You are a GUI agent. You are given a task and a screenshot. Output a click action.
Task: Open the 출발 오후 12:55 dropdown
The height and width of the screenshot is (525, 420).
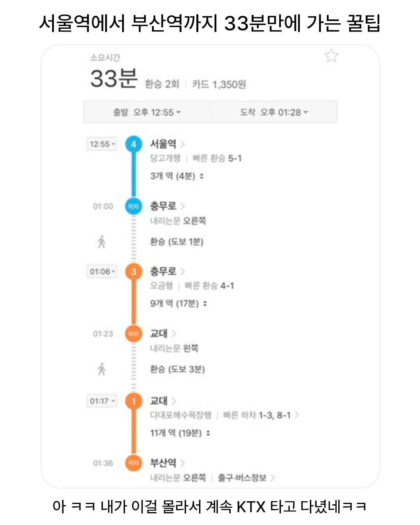tap(147, 112)
